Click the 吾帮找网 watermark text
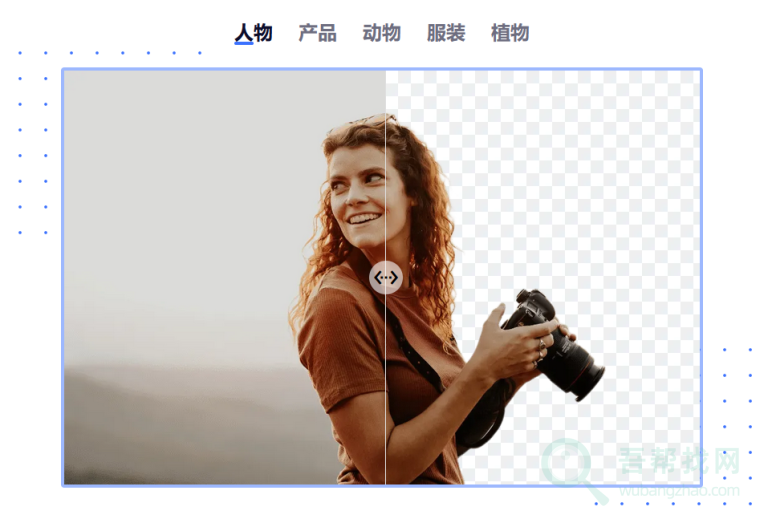Screen dimensions: 768x523 678,462
